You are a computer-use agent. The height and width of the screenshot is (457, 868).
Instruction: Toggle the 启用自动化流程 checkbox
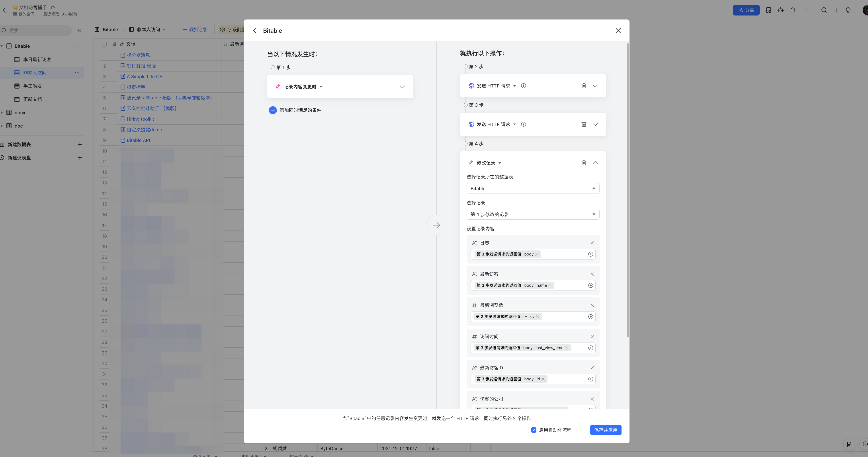[534, 430]
